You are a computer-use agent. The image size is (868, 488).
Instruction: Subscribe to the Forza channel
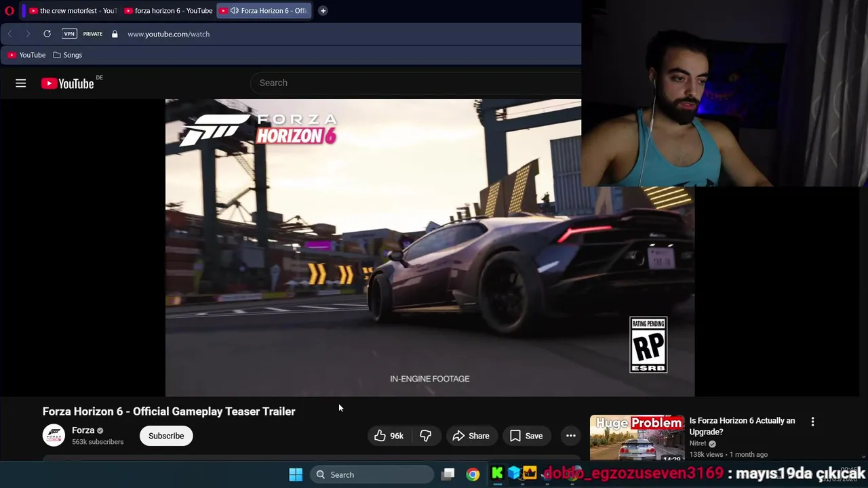pyautogui.click(x=166, y=436)
